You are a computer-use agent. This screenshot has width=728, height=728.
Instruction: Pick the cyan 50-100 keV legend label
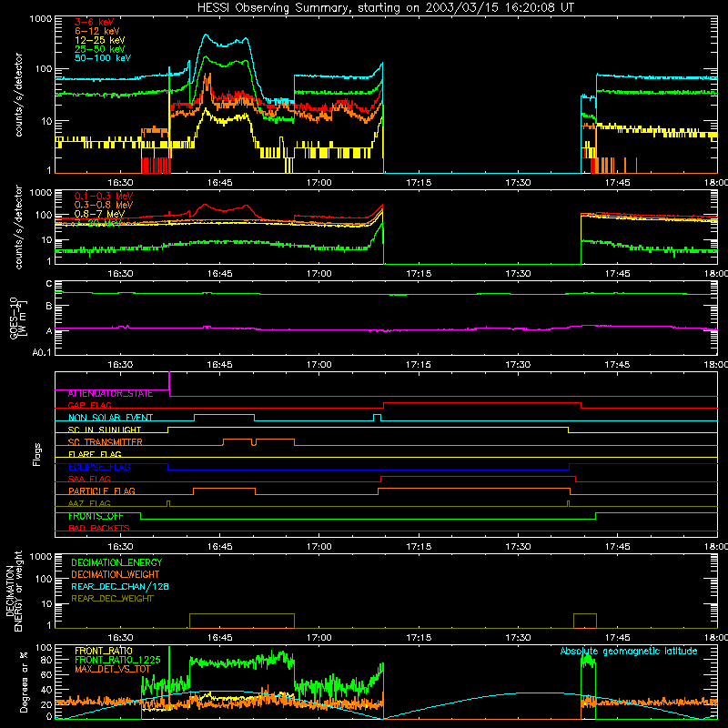point(103,58)
